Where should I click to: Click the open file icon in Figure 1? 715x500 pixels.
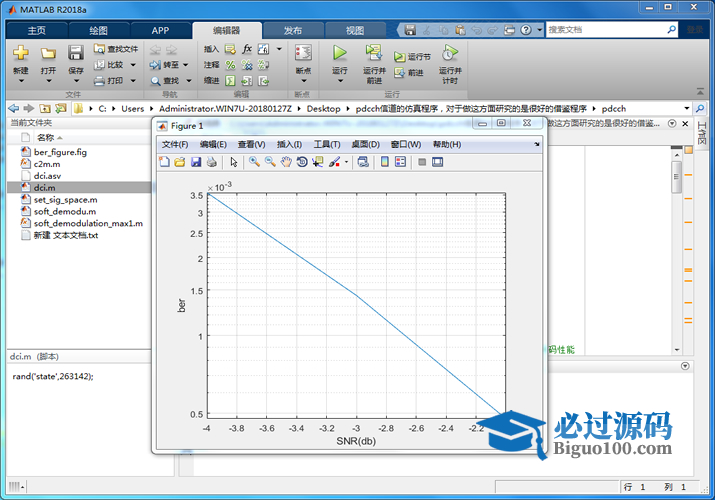point(180,162)
